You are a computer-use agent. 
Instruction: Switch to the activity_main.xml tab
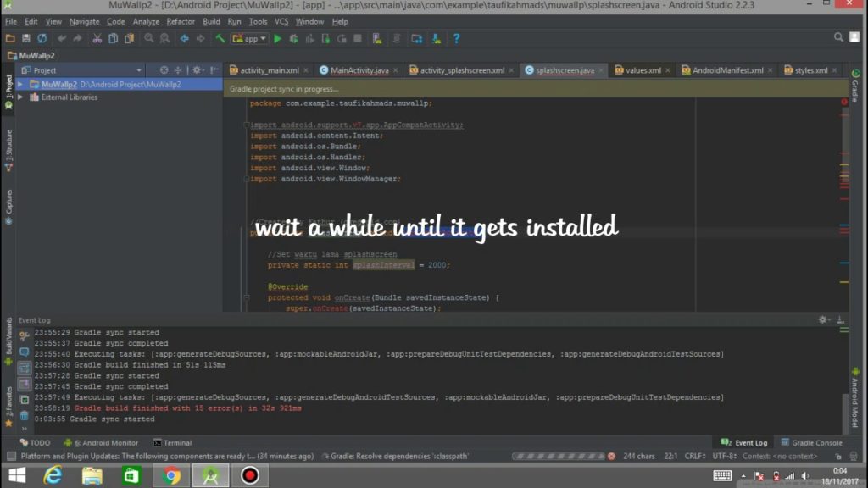click(269, 70)
